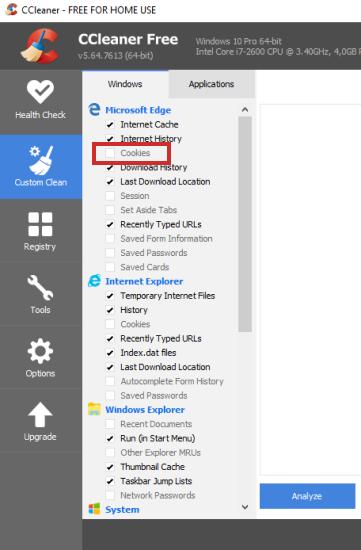Click IE Saved Passwords label
Viewport: 361px width, 550px height.
[x=154, y=396]
